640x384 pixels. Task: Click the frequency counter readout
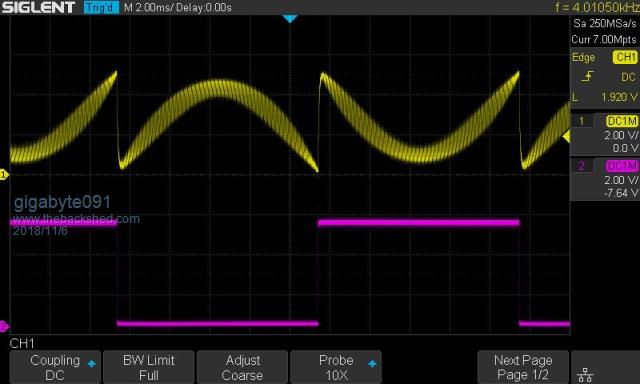click(597, 7)
